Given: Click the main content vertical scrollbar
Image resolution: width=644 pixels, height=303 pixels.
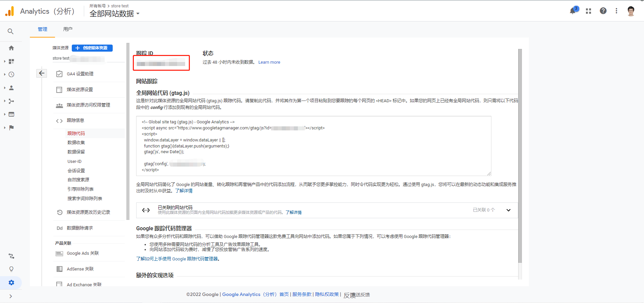Looking at the screenshot, I should [520, 156].
